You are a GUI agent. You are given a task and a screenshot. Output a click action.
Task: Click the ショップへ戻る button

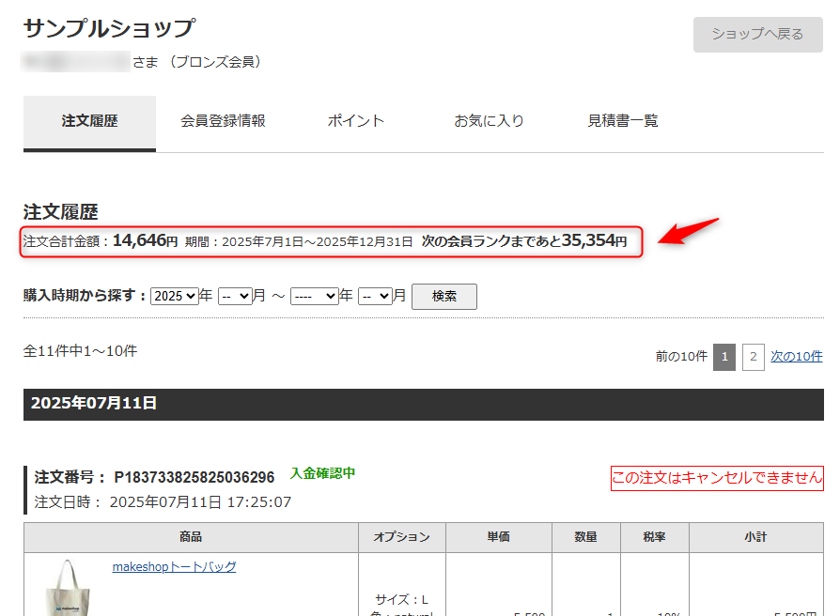(x=757, y=35)
